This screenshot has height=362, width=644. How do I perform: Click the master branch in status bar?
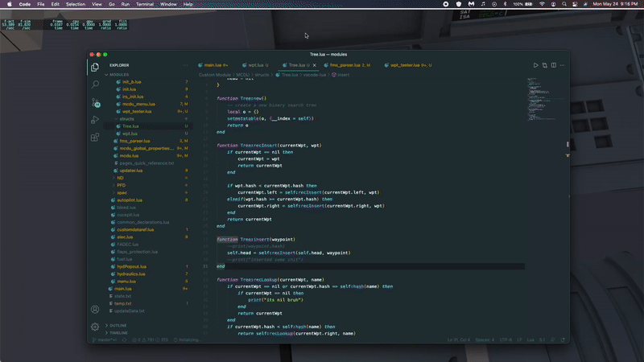click(x=105, y=339)
